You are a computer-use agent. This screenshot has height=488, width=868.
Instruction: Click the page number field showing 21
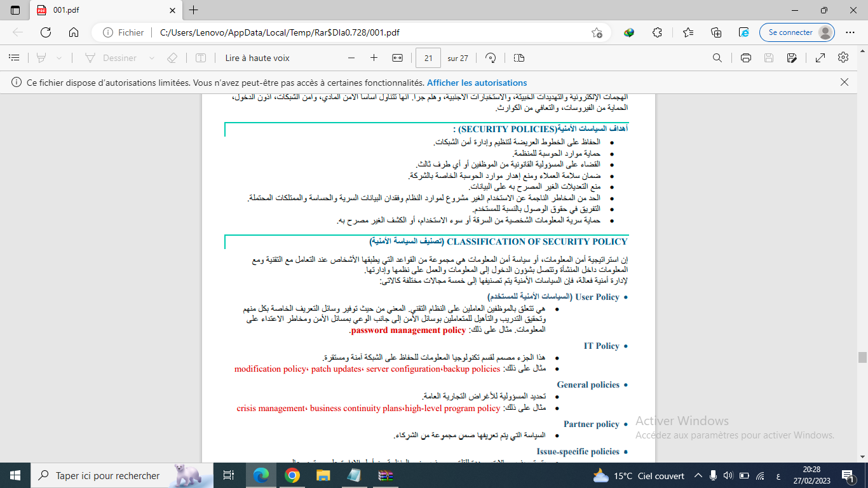point(428,58)
